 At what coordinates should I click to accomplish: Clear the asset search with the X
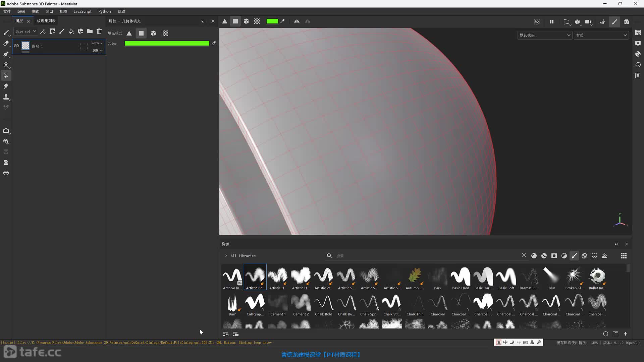pos(524,255)
